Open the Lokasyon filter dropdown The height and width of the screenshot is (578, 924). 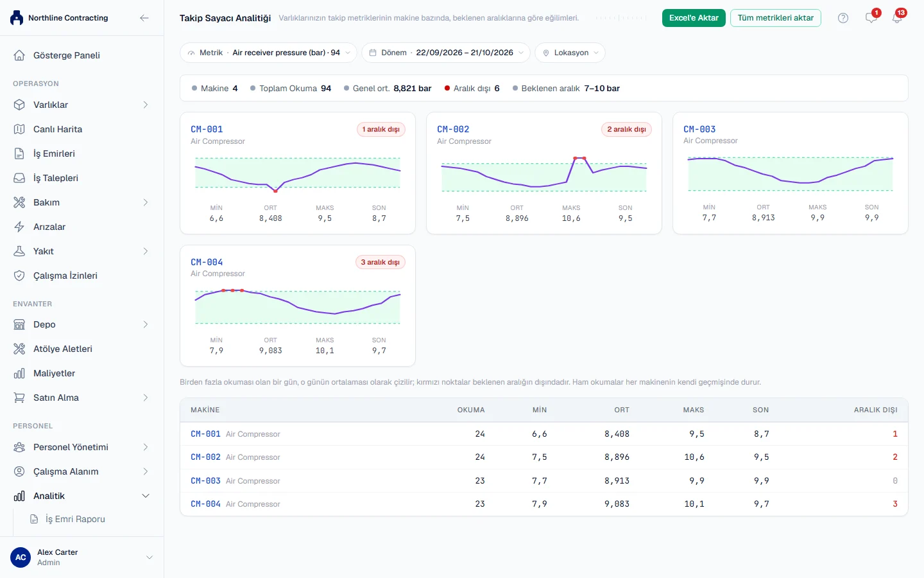pos(570,53)
